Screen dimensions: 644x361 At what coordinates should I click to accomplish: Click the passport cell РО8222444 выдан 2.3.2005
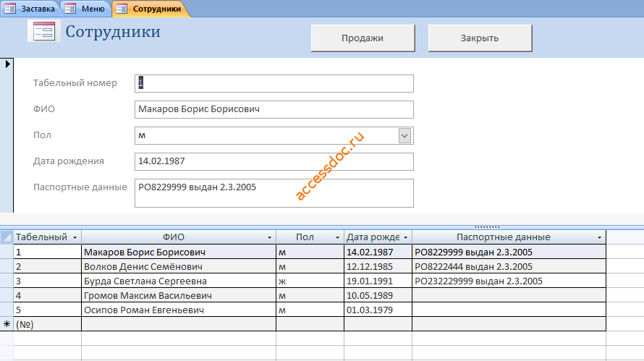(x=509, y=266)
